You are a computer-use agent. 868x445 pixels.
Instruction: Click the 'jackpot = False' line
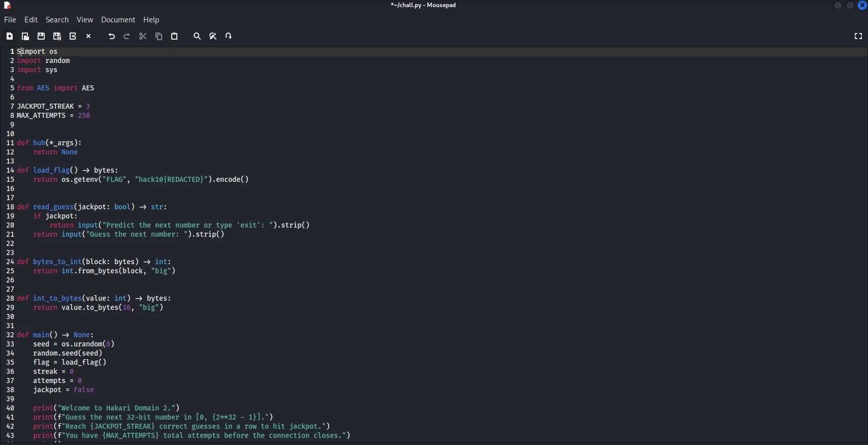64,390
